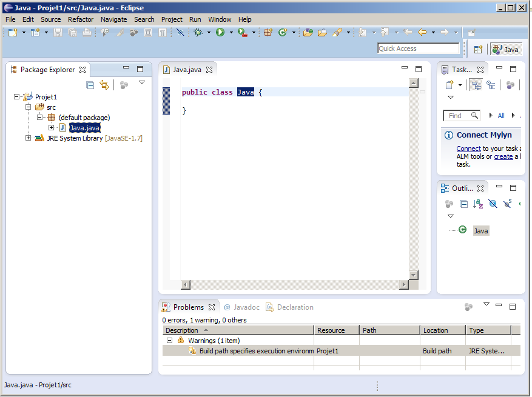The width and height of the screenshot is (532, 397).
Task: Click the Connect link under Connect Mylyn
Action: 468,148
